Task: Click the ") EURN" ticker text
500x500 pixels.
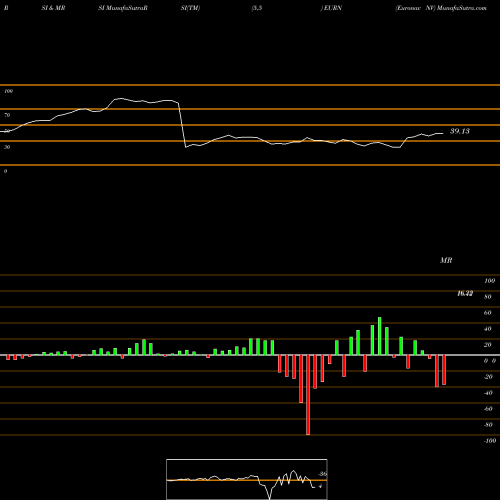Action: 331,8
